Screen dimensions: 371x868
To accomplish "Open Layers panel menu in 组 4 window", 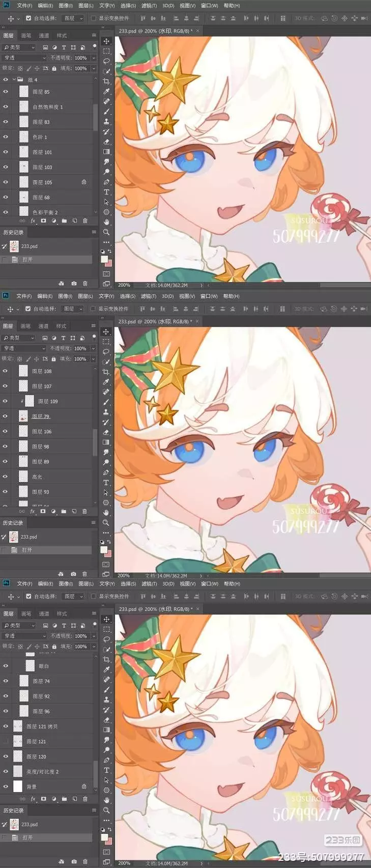I will [x=94, y=36].
